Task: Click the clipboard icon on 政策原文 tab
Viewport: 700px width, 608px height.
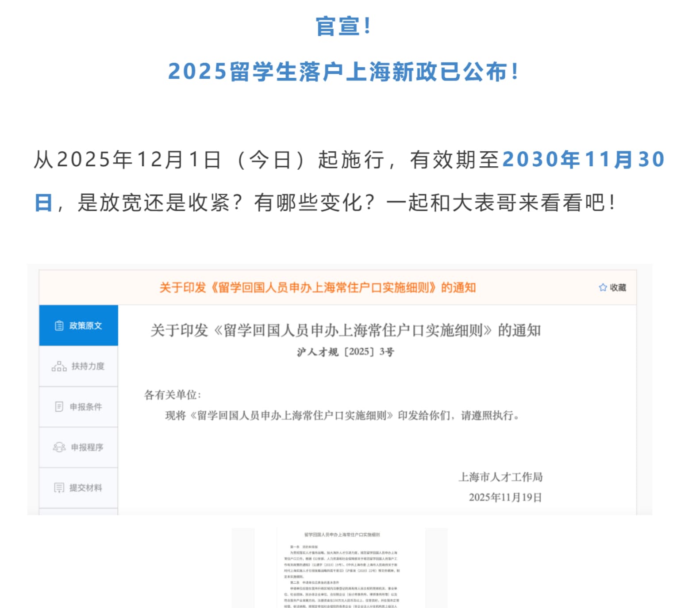Action: click(59, 326)
